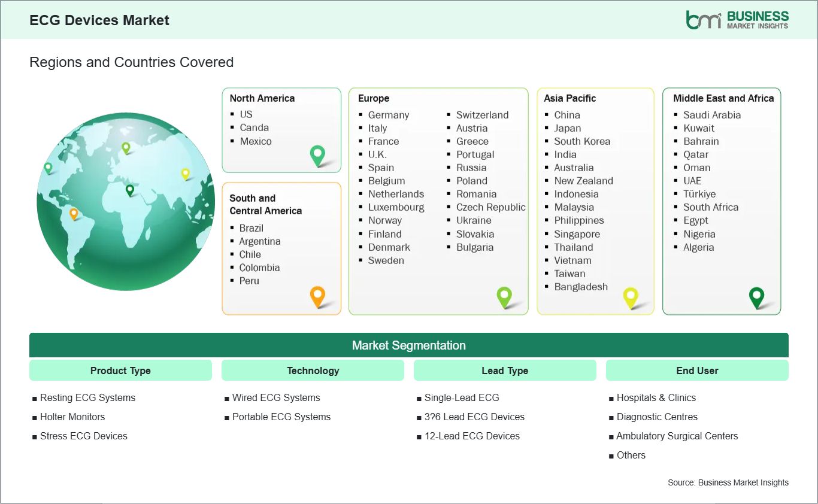818x504 pixels.
Task: Click the Business Market Insights logo
Action: tap(738, 19)
